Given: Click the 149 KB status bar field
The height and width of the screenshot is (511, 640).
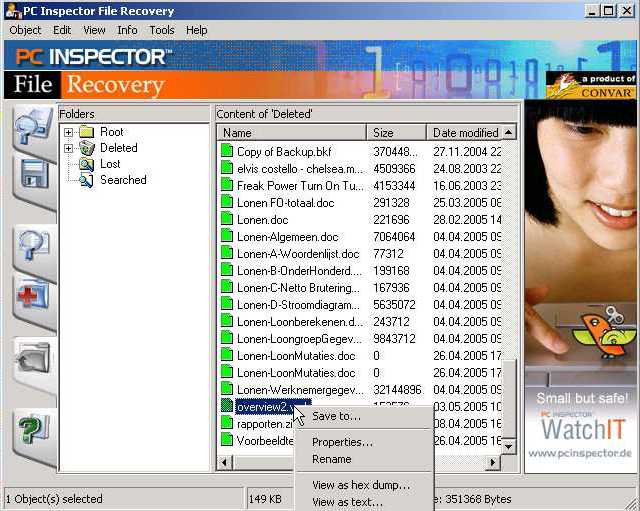Looking at the screenshot, I should click(x=270, y=499).
